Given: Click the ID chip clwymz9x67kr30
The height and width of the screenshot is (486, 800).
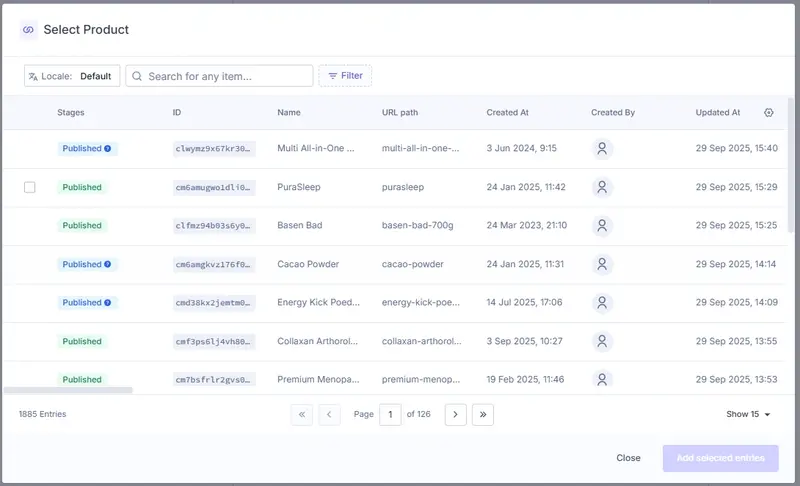Looking at the screenshot, I should pos(214,149).
